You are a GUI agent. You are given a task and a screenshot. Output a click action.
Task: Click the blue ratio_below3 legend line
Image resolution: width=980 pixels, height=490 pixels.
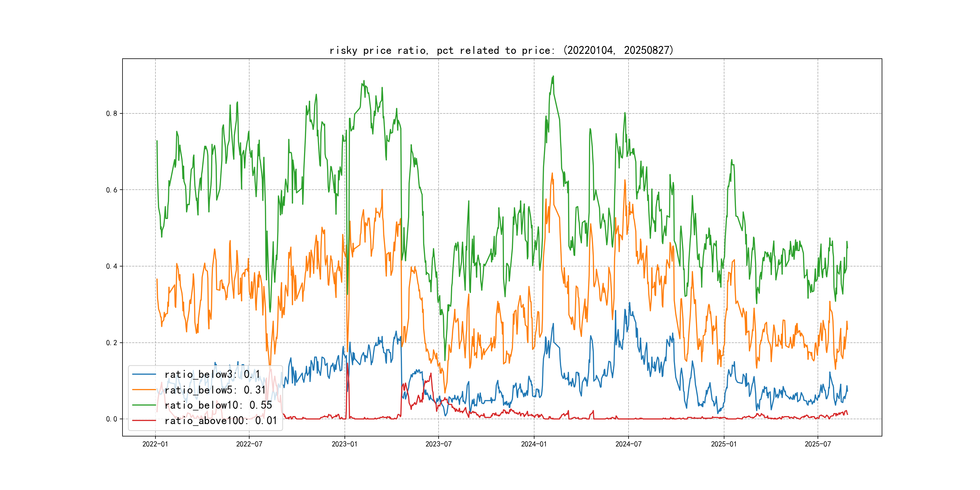pyautogui.click(x=144, y=374)
